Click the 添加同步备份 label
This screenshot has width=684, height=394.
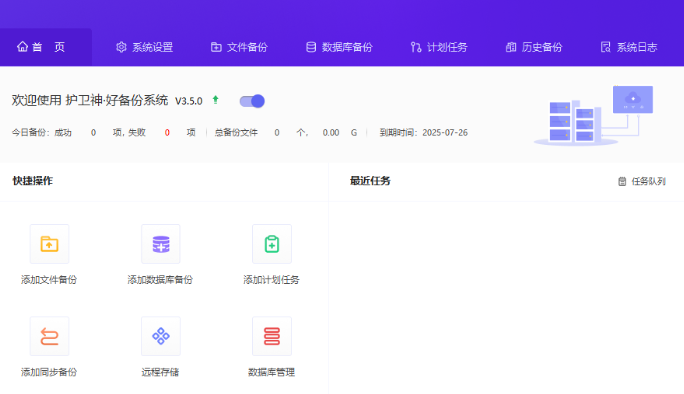pos(49,372)
